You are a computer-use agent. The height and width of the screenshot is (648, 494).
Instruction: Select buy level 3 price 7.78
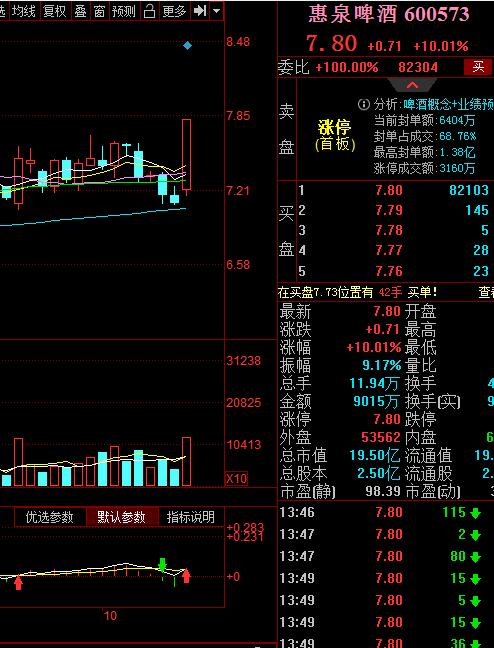389,230
